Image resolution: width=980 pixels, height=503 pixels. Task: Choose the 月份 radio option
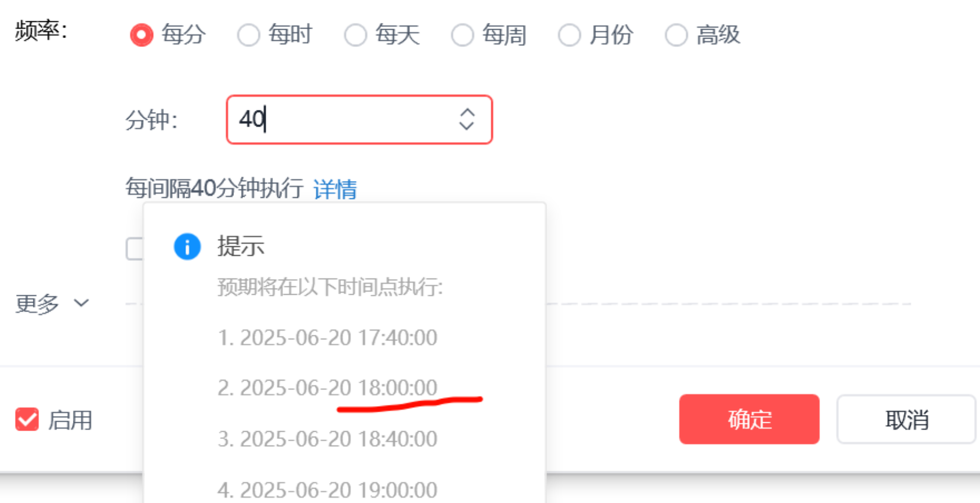point(569,35)
